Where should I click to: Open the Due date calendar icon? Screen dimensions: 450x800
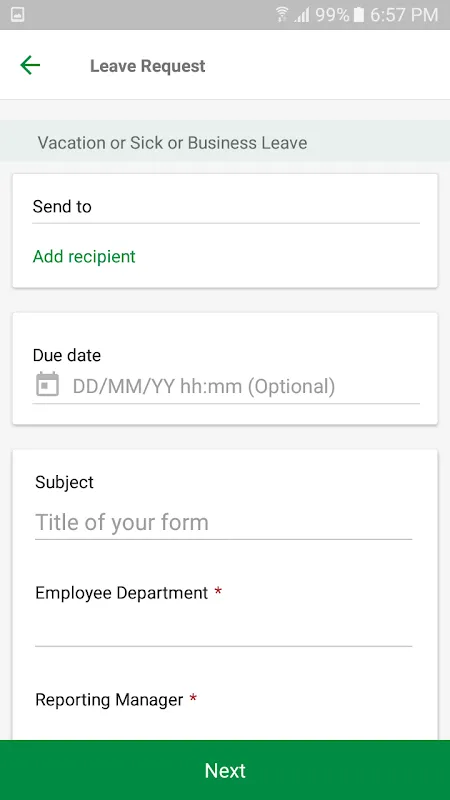[47, 384]
